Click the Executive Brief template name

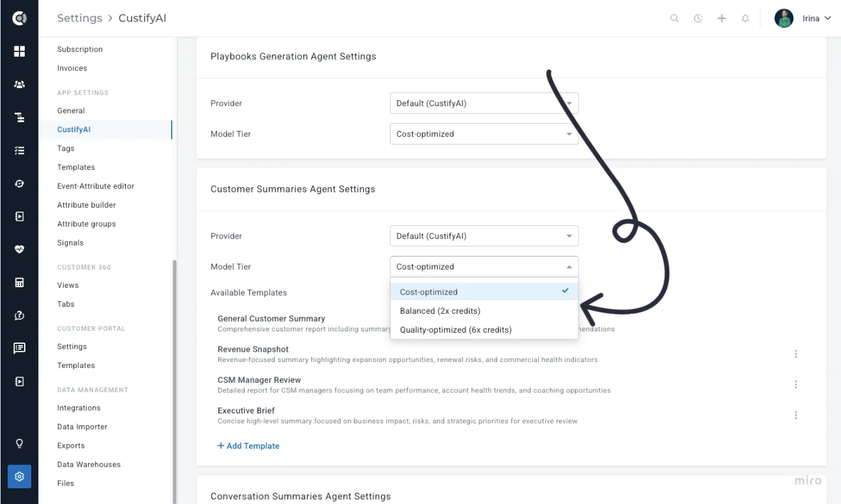tap(246, 411)
